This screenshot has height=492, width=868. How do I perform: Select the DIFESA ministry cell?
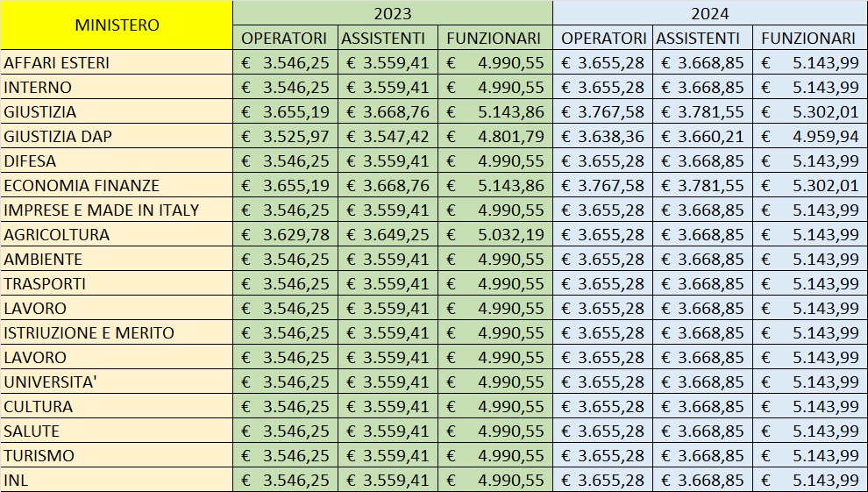[x=117, y=160]
